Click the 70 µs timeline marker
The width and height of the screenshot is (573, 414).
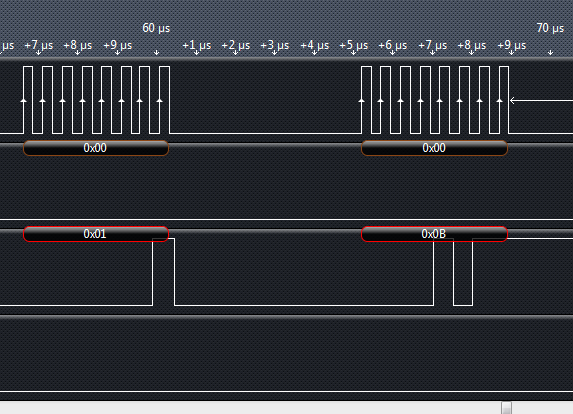click(x=550, y=28)
